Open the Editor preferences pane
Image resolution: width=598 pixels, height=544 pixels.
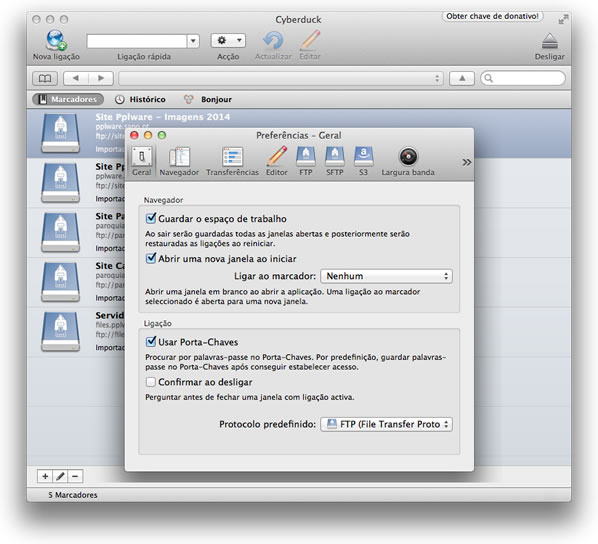point(276,161)
